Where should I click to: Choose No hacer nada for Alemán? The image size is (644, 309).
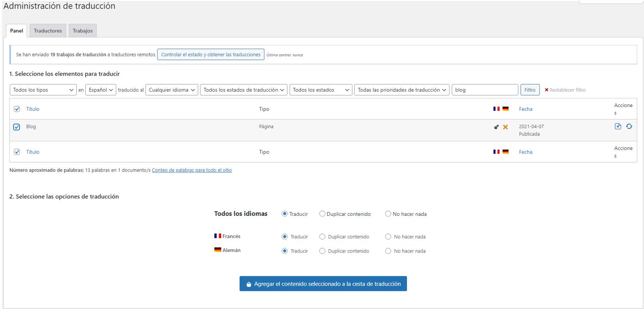[x=388, y=251]
